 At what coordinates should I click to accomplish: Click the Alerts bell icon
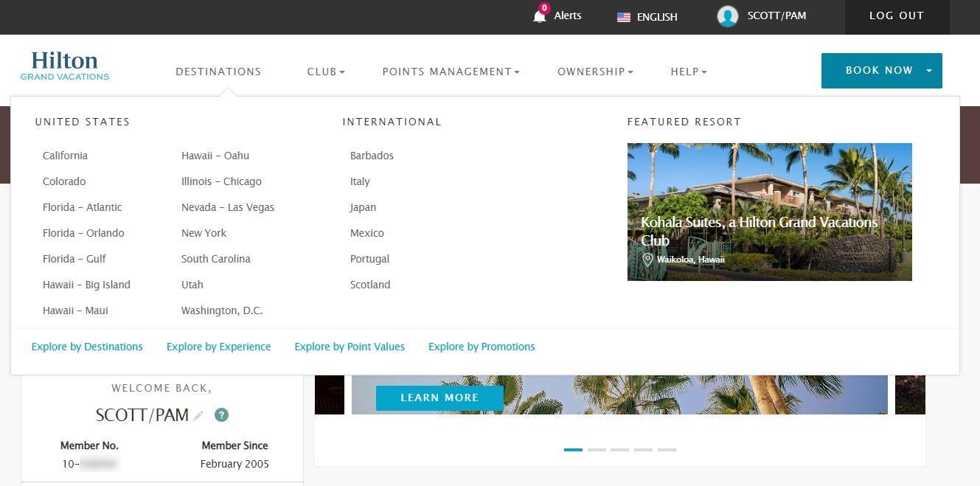pyautogui.click(x=540, y=16)
